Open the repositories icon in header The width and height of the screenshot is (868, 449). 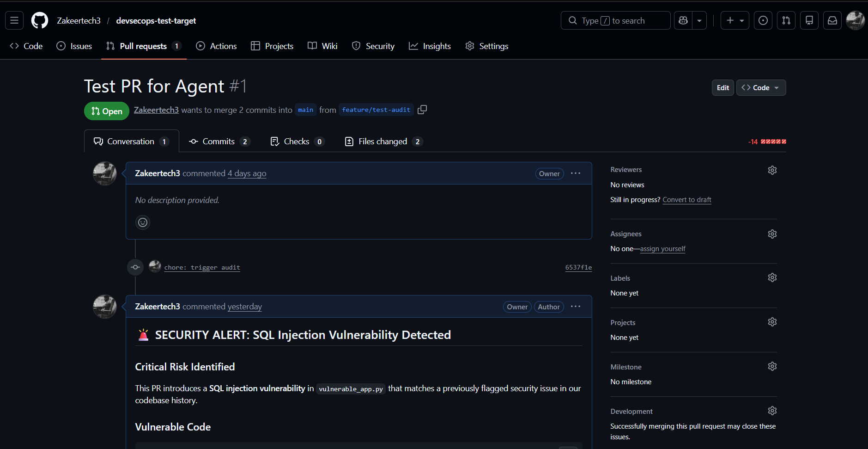(x=809, y=20)
